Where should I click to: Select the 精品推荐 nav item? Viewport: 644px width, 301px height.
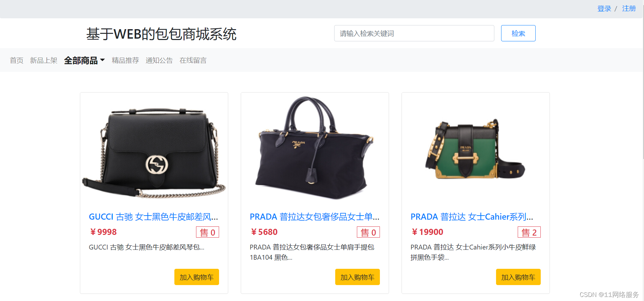[x=125, y=60]
